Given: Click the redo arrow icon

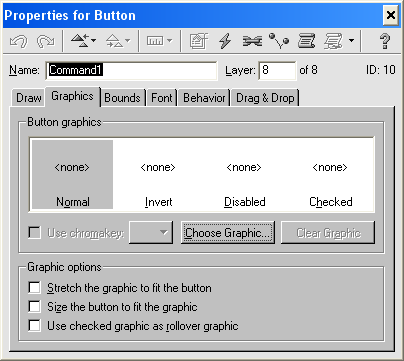Looking at the screenshot, I should [x=46, y=41].
